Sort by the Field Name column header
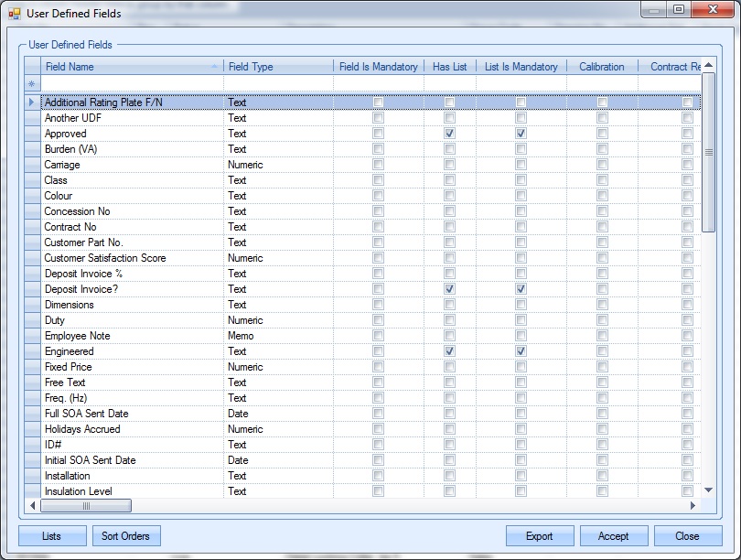The height and width of the screenshot is (560, 741). coord(128,67)
